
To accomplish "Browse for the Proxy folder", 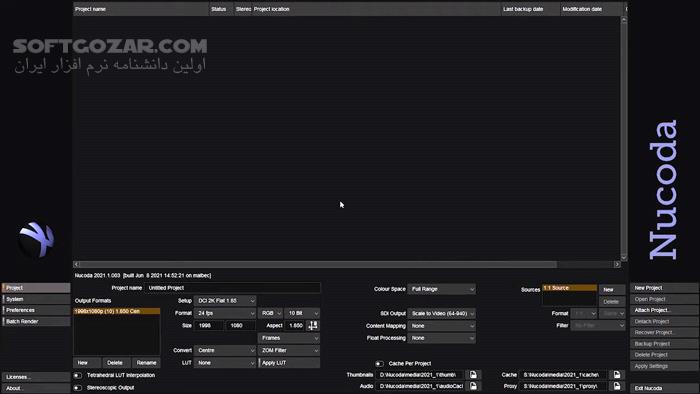I will pyautogui.click(x=617, y=386).
